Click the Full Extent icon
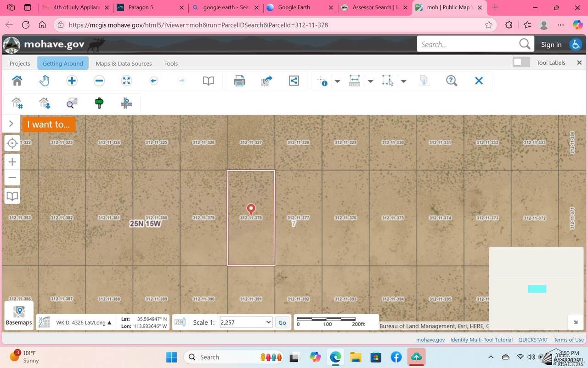Image resolution: width=588 pixels, height=368 pixels. (x=126, y=81)
